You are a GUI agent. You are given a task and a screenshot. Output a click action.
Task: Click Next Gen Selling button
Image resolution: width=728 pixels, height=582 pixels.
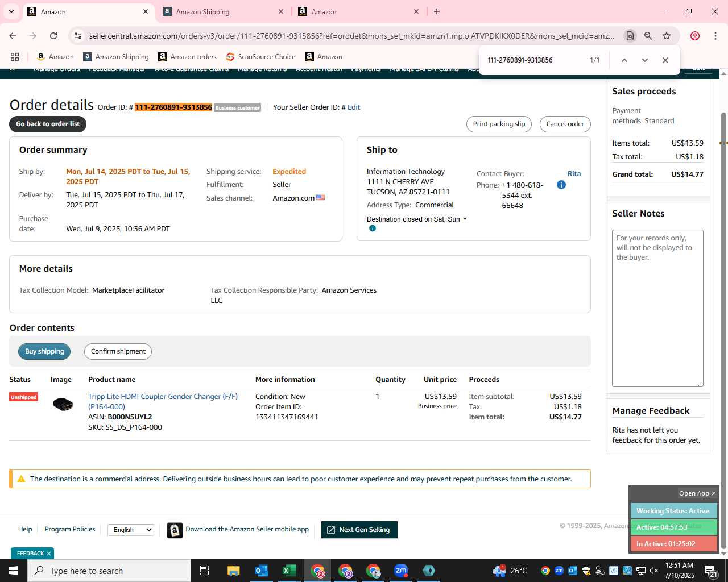359,530
